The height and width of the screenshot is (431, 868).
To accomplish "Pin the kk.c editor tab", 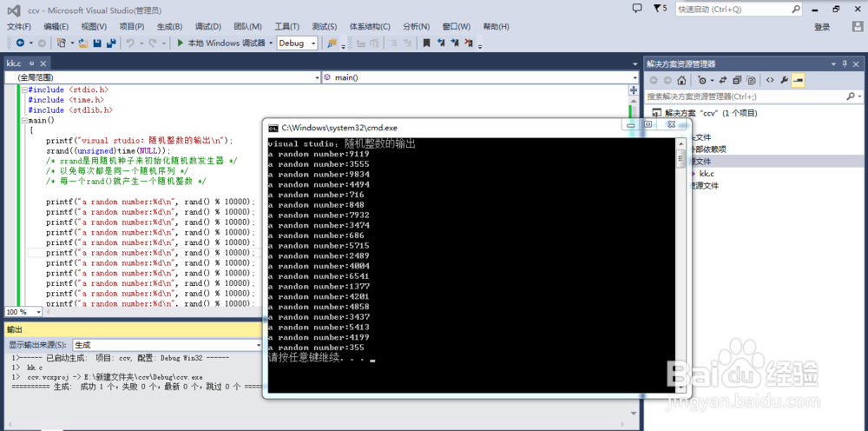I will click(31, 63).
